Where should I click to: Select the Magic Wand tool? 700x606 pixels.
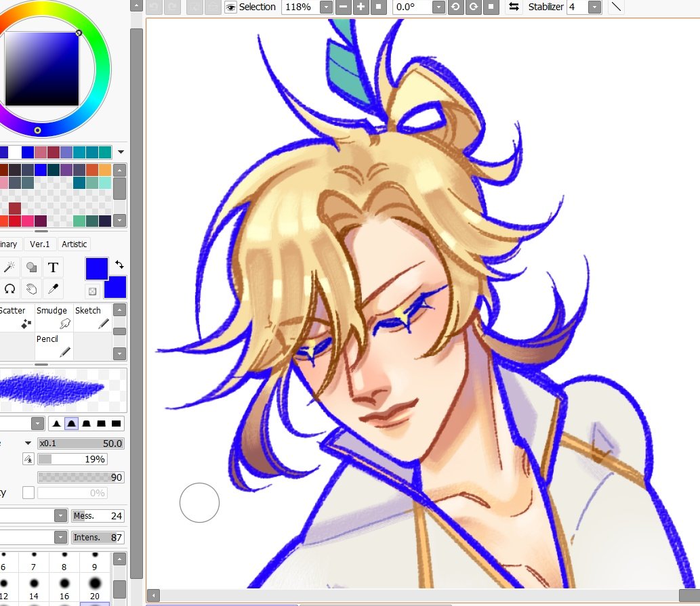click(x=9, y=267)
